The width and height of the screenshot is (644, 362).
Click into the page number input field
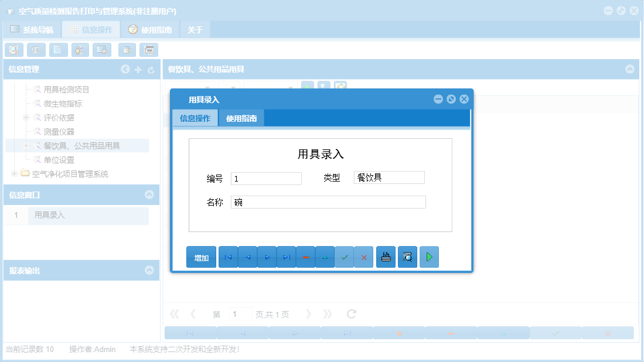[240, 313]
